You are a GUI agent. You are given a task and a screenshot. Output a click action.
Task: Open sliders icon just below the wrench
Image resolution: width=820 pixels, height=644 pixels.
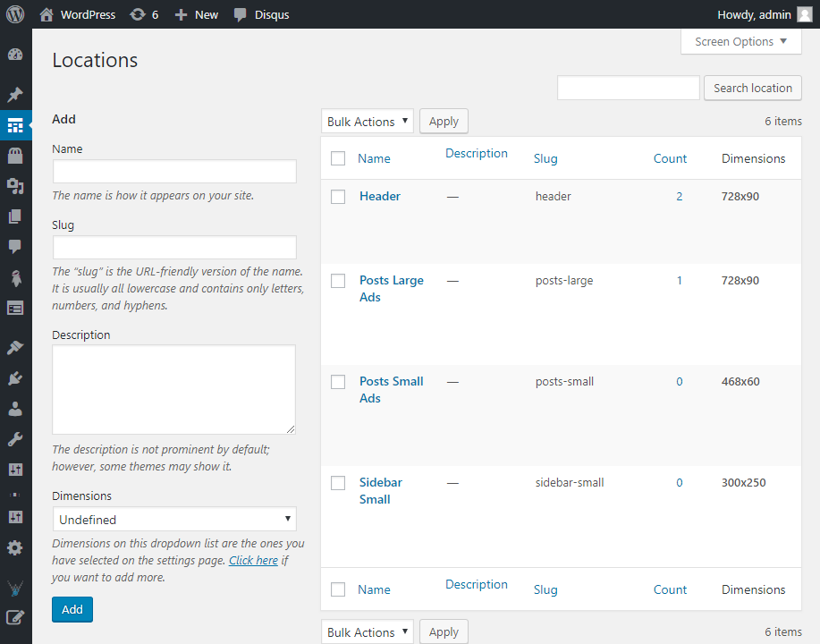click(16, 470)
